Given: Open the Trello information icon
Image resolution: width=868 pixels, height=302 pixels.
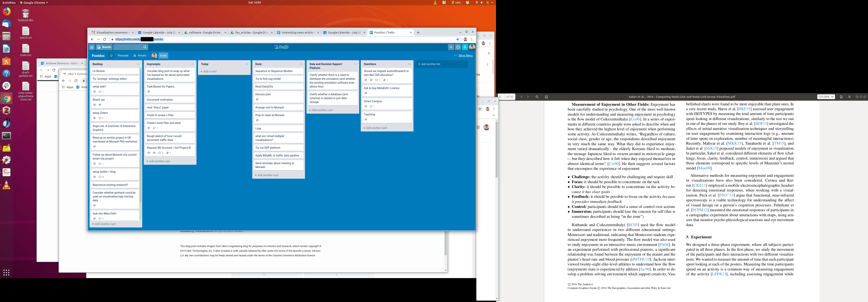Looking at the screenshot, I should (x=458, y=47).
